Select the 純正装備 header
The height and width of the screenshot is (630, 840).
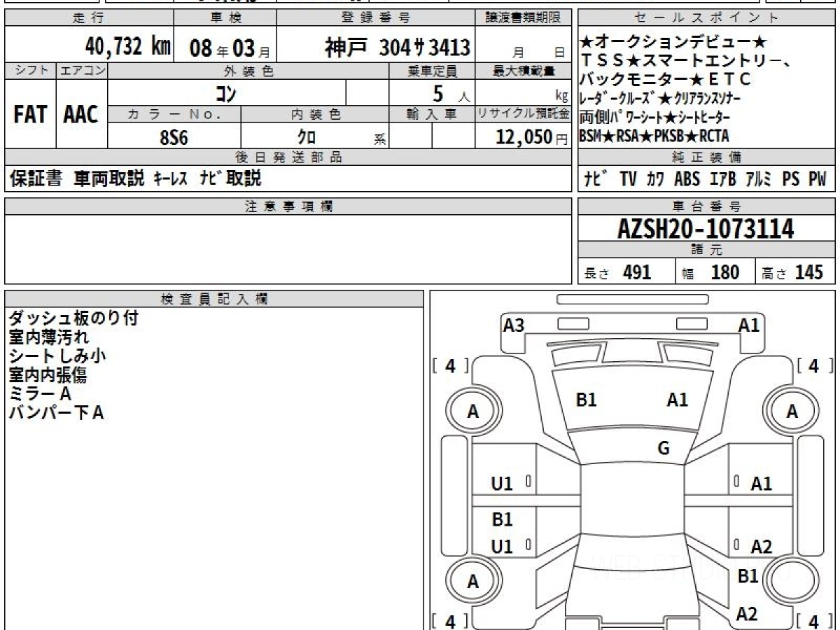point(706,157)
